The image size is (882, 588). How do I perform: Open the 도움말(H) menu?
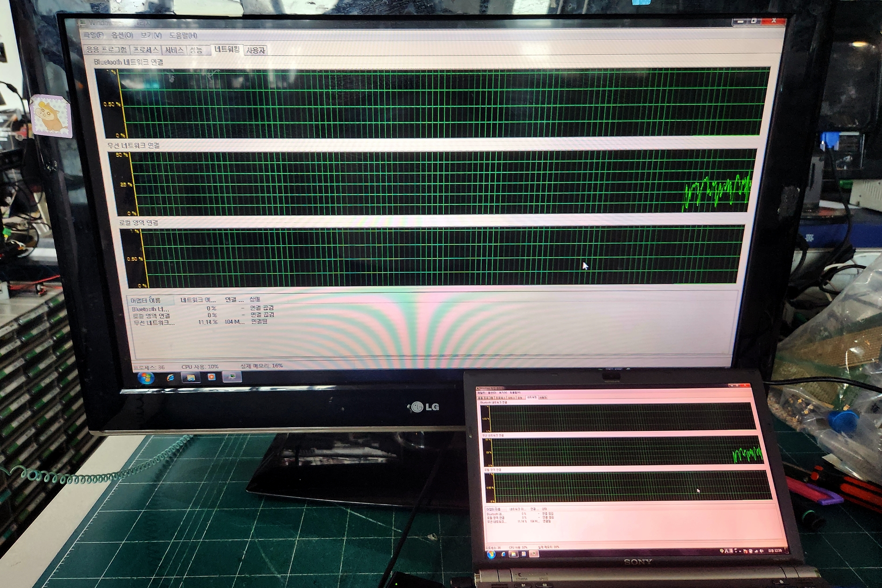[x=183, y=35]
